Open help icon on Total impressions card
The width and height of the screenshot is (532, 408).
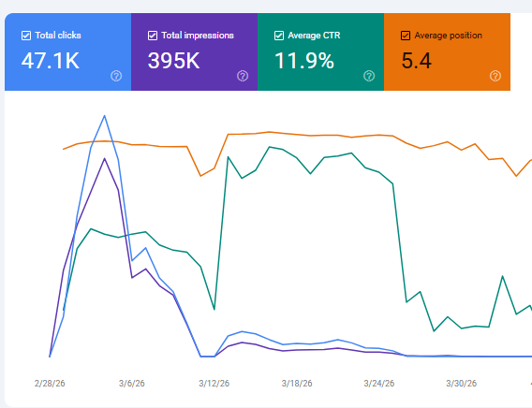tap(243, 76)
